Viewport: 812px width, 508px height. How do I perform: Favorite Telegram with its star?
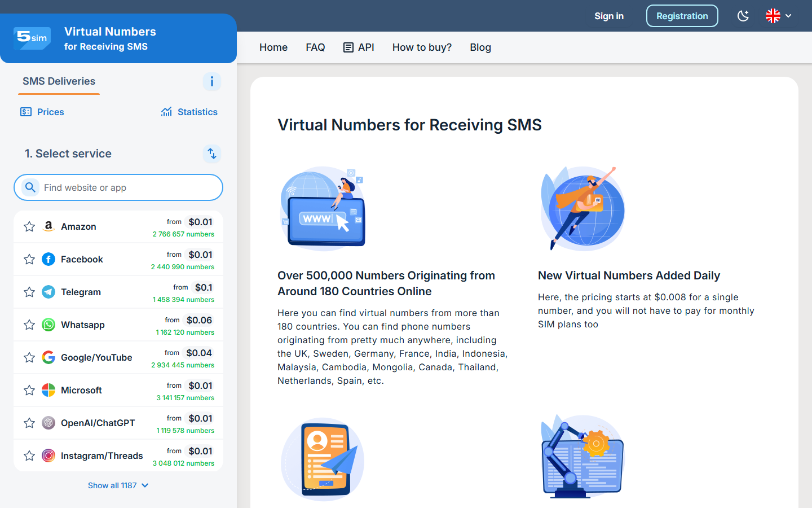coord(29,292)
